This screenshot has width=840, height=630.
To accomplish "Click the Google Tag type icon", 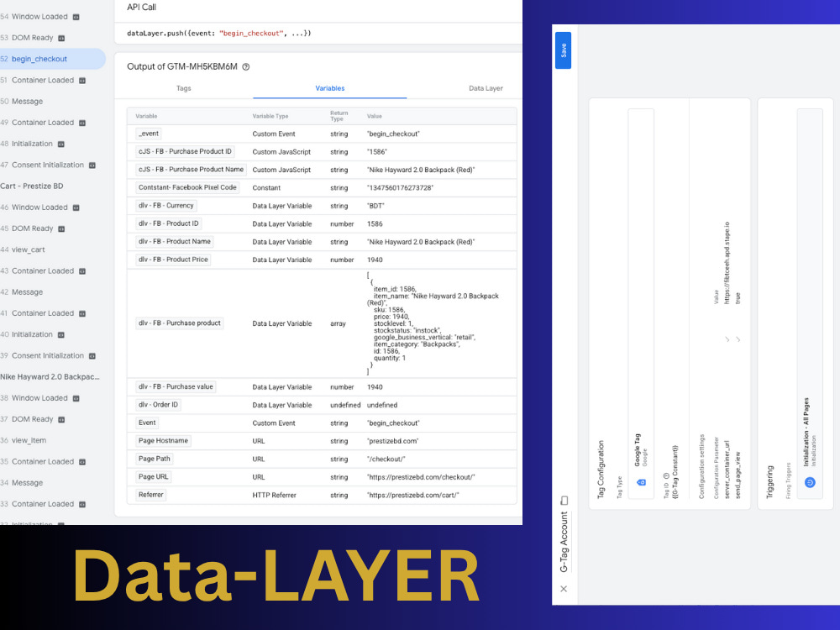I will pyautogui.click(x=641, y=482).
